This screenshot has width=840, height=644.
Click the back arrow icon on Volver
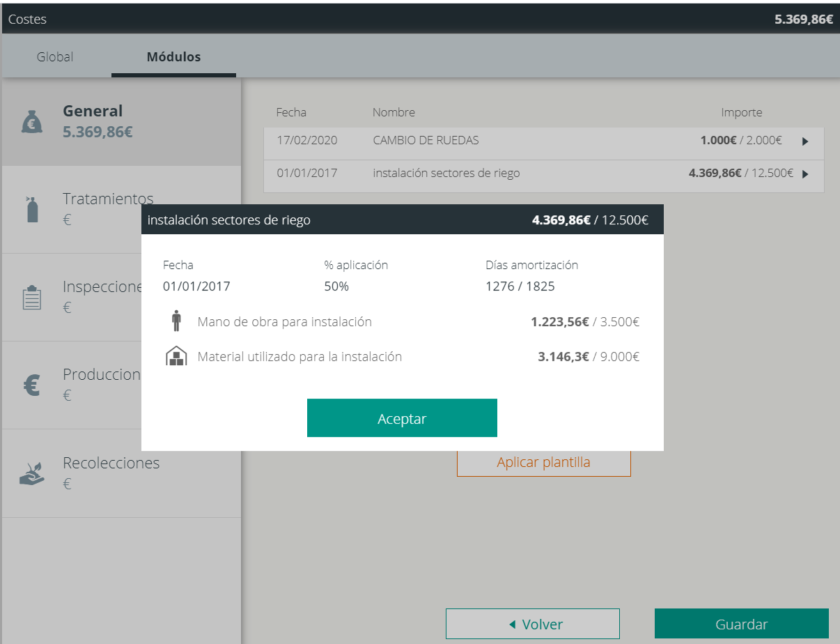coord(512,624)
